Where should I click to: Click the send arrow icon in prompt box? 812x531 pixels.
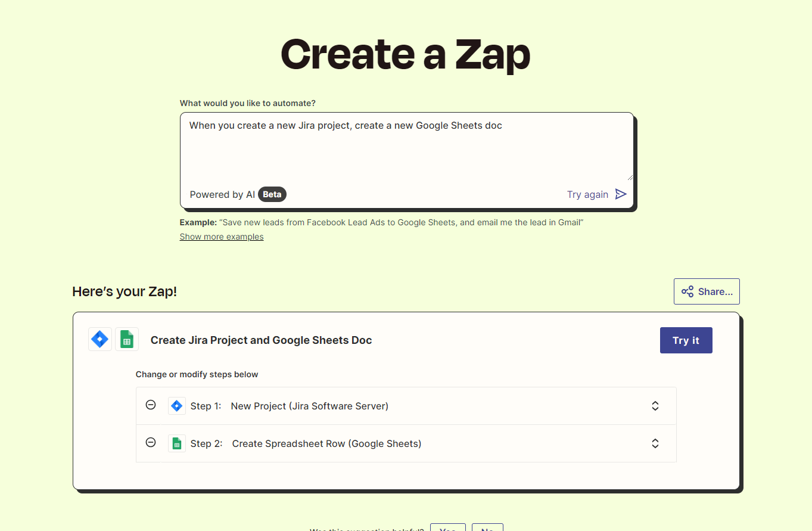click(621, 194)
